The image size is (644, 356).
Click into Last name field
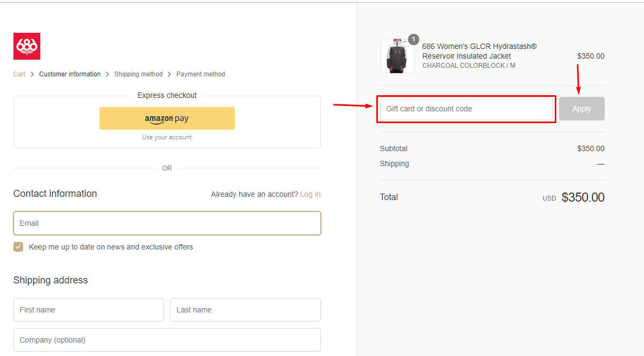click(245, 310)
